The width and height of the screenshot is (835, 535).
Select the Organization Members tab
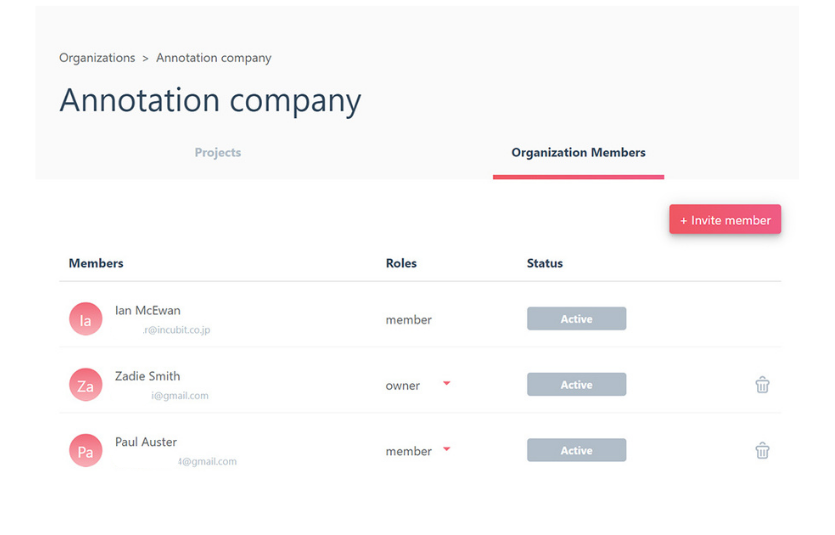tap(578, 153)
